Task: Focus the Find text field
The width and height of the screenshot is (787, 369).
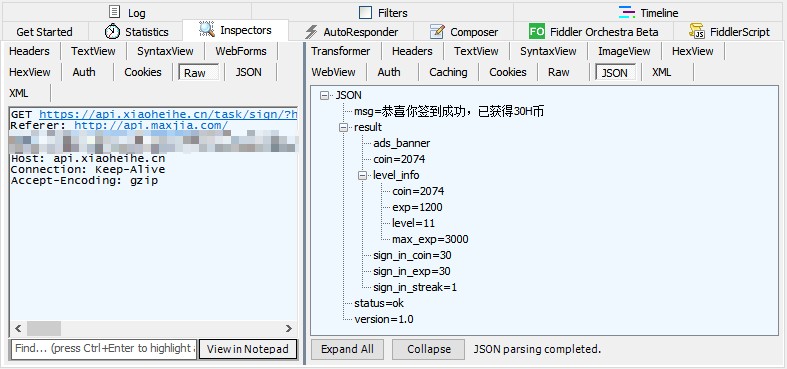Action: click(x=104, y=348)
